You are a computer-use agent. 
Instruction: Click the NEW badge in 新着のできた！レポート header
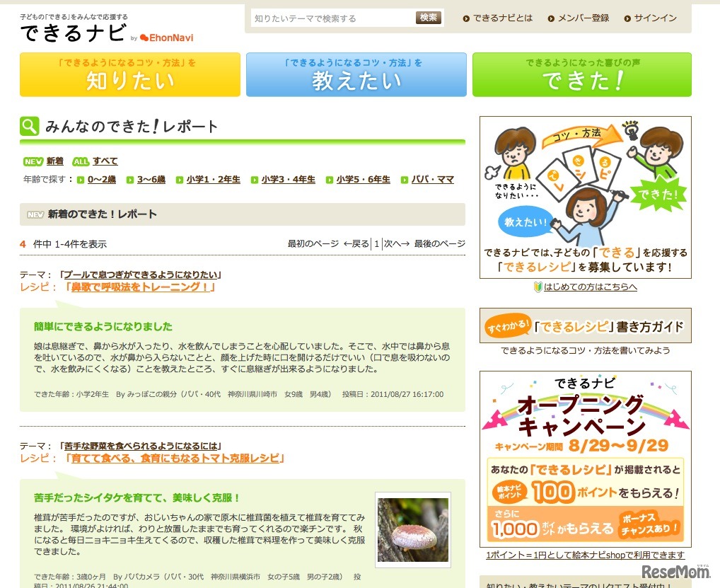click(35, 214)
